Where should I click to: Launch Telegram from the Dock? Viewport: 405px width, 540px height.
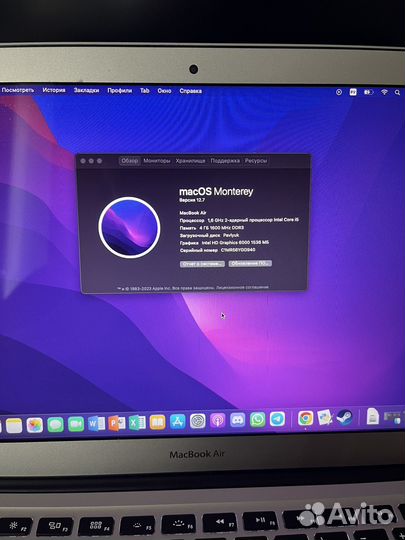coord(278,419)
